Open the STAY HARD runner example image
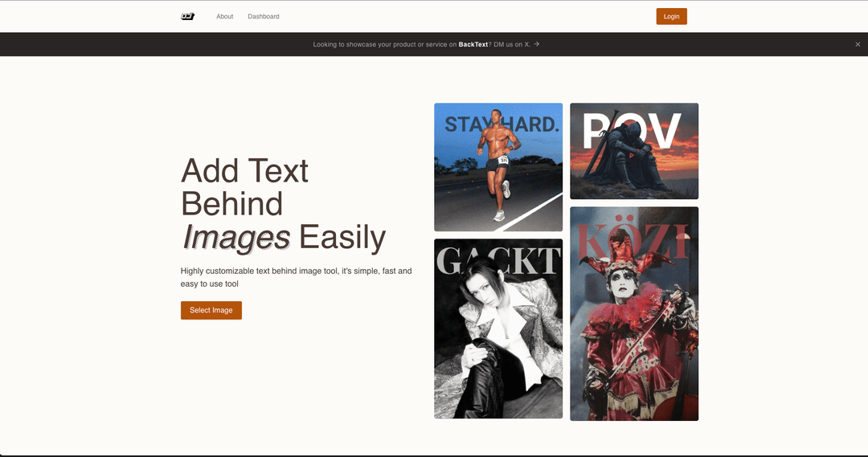The width and height of the screenshot is (868, 457). (498, 167)
